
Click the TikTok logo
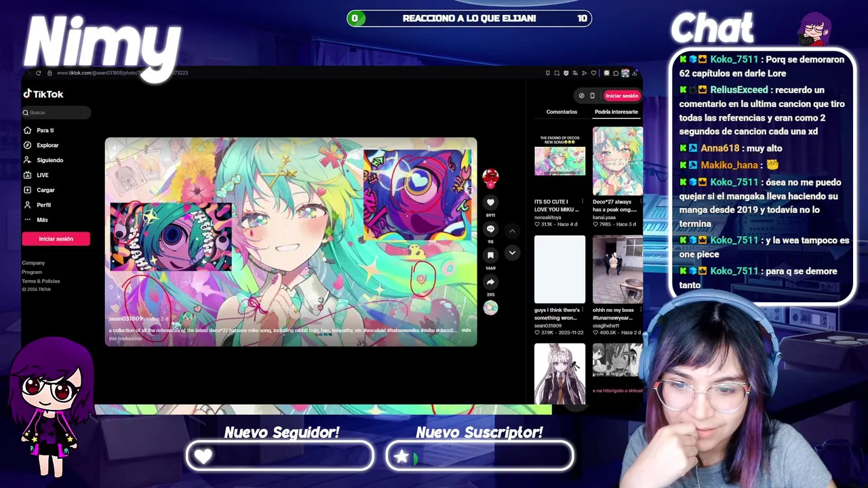tap(43, 94)
